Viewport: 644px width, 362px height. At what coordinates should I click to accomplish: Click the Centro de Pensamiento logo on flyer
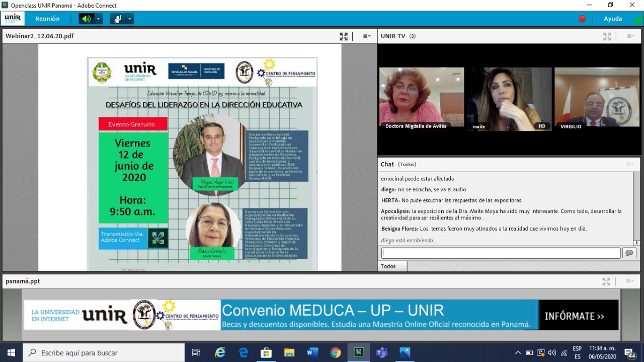click(x=286, y=74)
